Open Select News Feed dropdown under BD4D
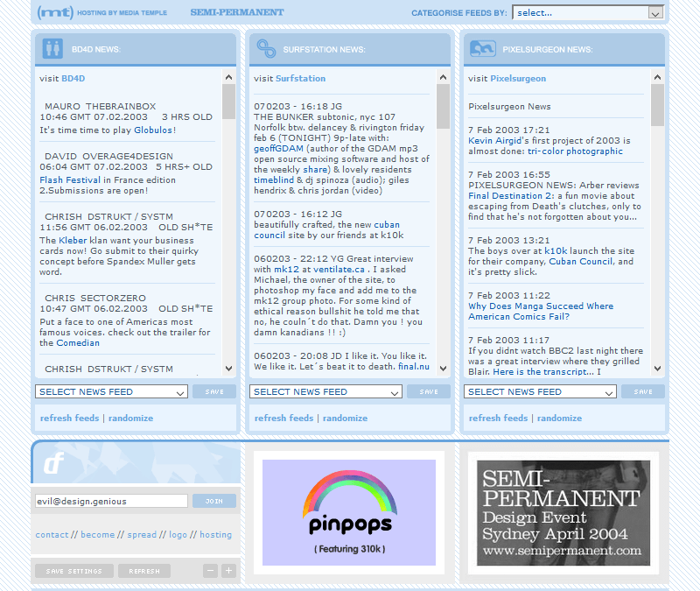The image size is (700, 591). [111, 391]
